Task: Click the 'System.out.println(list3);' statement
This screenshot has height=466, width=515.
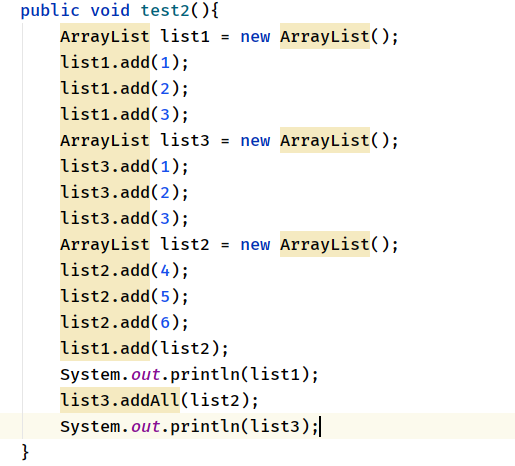Action: 189,427
